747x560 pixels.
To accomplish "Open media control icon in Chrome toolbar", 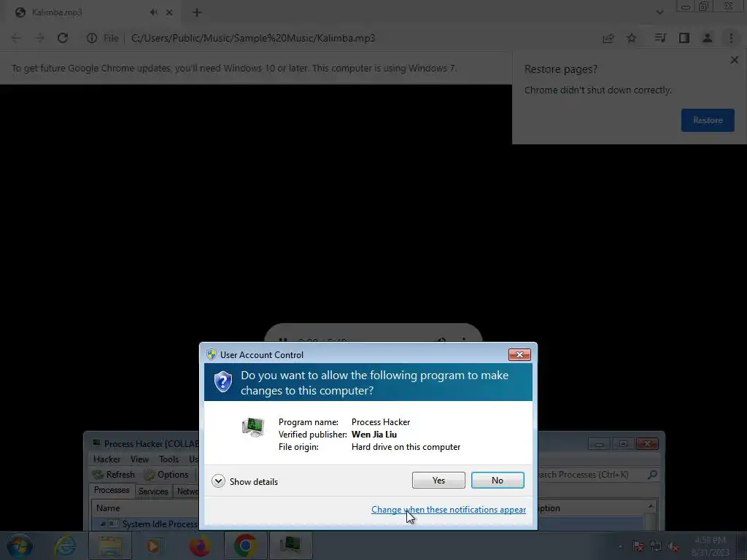I will pos(660,38).
